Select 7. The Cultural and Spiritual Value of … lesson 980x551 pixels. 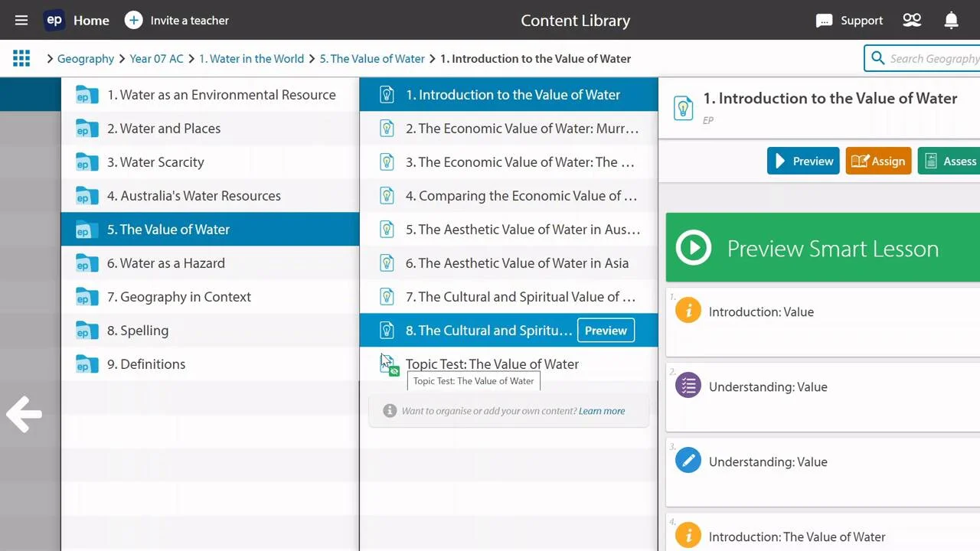508,297
